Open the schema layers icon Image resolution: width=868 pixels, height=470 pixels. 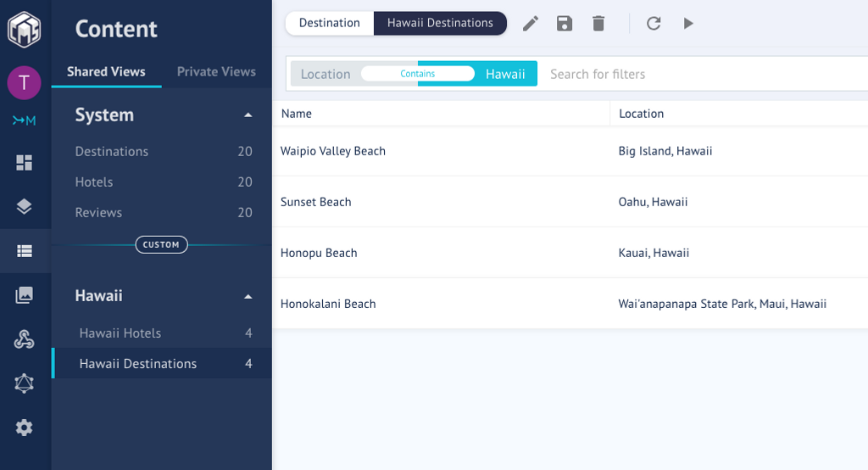(24, 206)
